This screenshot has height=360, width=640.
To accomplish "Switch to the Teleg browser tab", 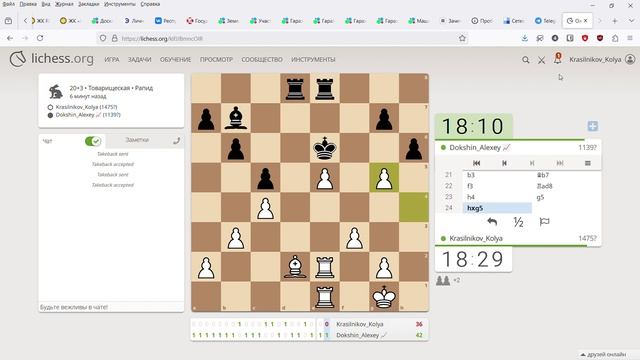I will [x=544, y=21].
